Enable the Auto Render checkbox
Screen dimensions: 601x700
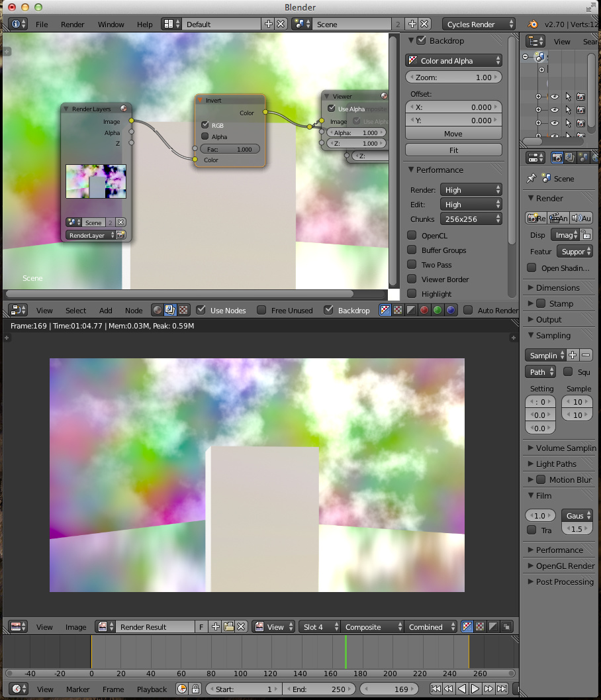468,310
